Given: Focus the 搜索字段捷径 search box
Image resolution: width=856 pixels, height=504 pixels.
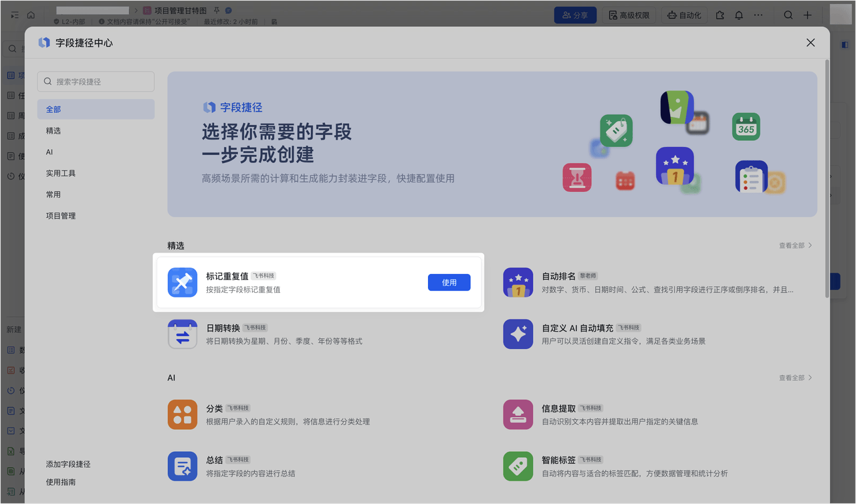Looking at the screenshot, I should pos(96,82).
